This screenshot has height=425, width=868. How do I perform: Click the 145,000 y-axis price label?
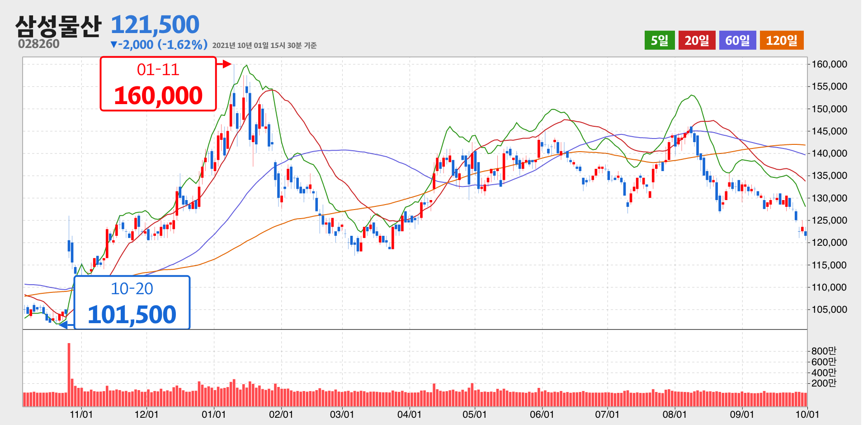pyautogui.click(x=829, y=131)
